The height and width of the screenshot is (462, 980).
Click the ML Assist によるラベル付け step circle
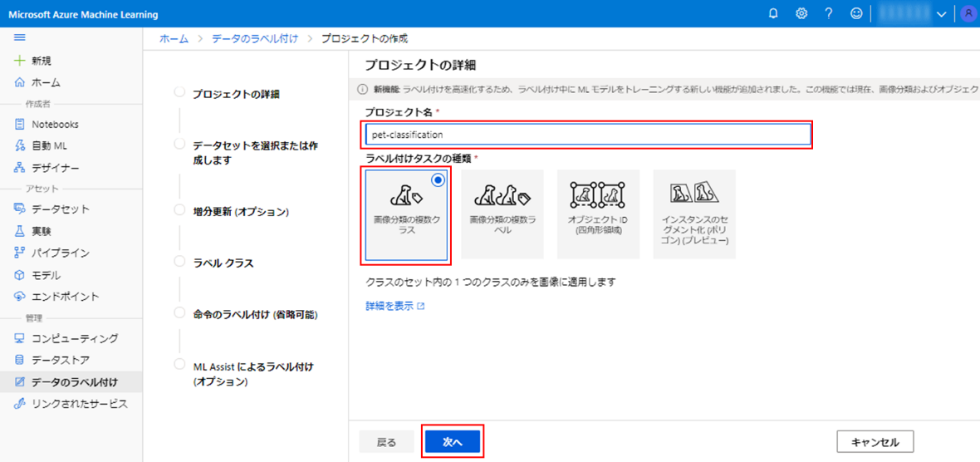(x=179, y=364)
